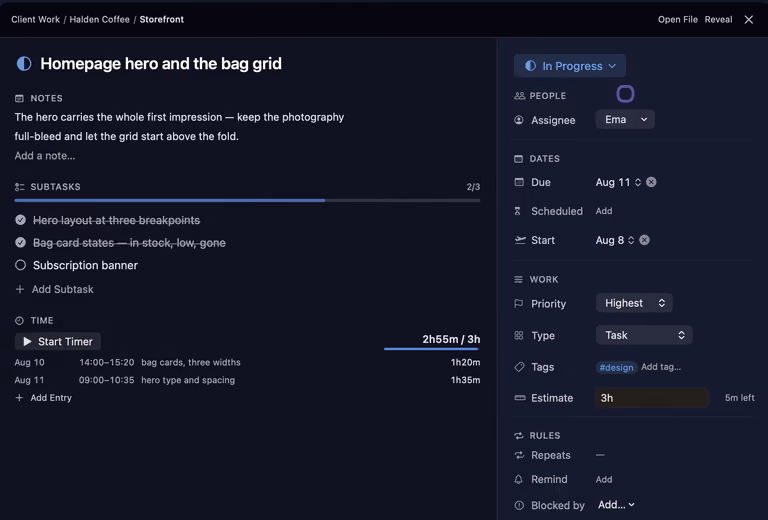Screen dimensions: 768x520
Task: Click the 1h35m duration value
Action: click(465, 380)
